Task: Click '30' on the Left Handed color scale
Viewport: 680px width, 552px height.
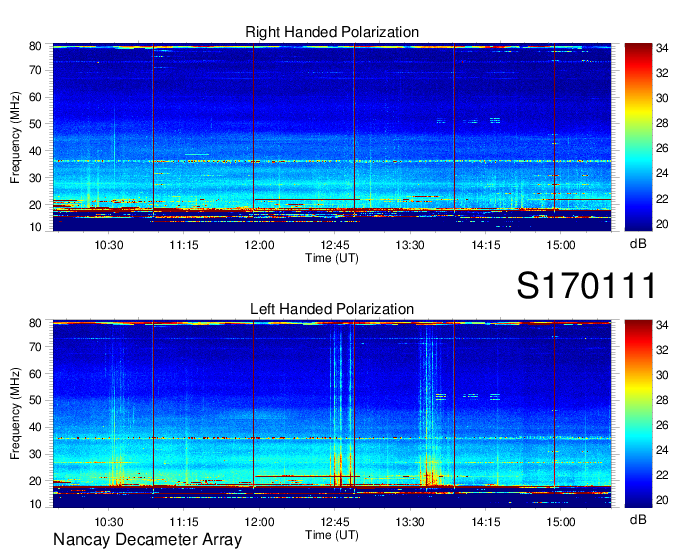Action: 662,375
